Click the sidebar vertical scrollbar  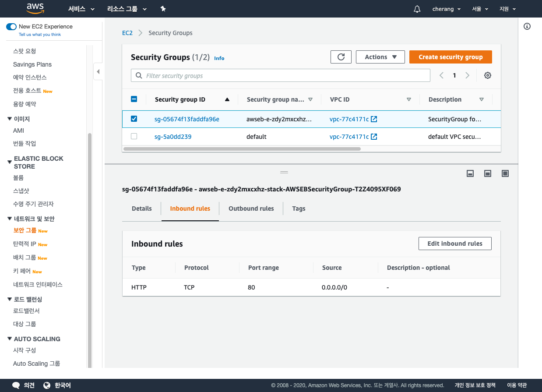[90, 250]
